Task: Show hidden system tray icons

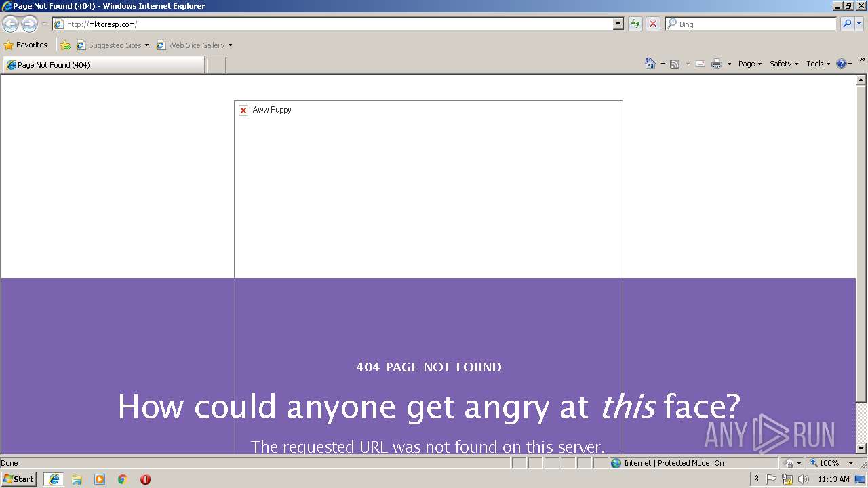Action: click(x=757, y=479)
